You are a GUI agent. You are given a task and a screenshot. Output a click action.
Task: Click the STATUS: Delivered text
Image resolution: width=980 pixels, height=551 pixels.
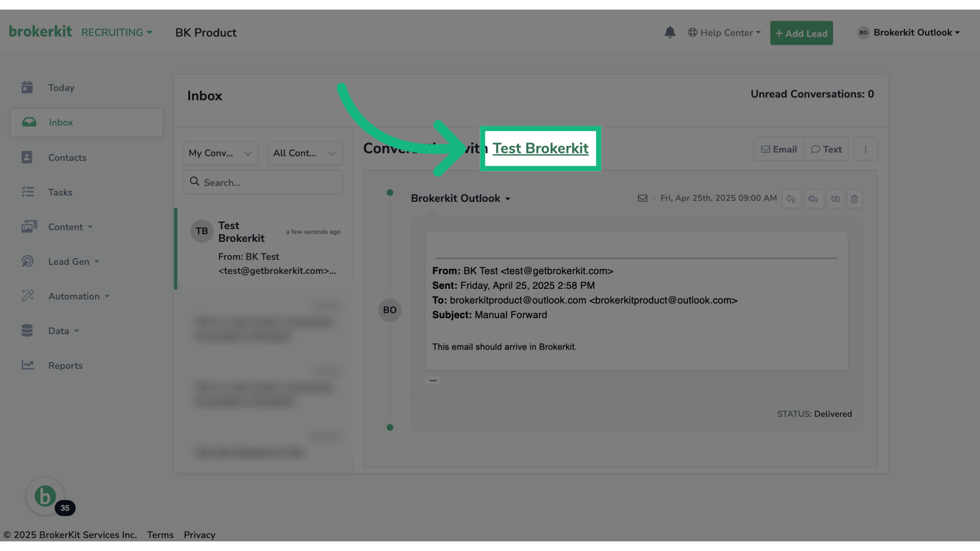pos(814,414)
